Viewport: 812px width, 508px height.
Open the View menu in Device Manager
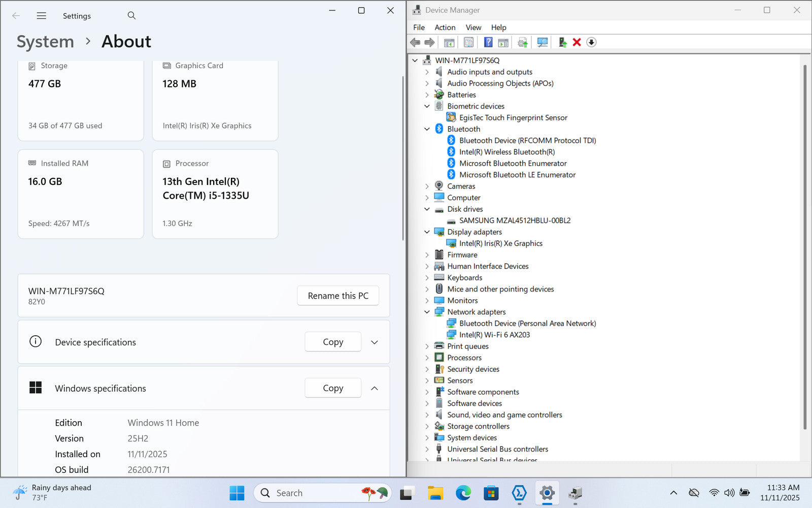click(473, 27)
